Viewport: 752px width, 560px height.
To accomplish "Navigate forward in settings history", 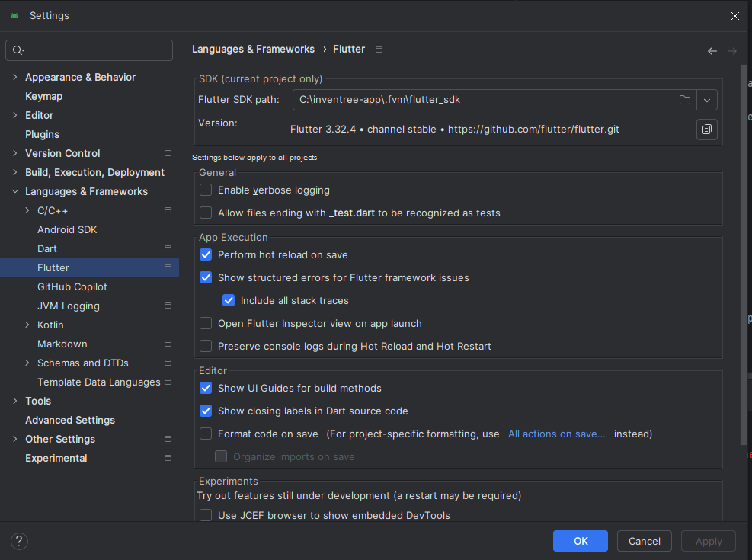I will 731,50.
